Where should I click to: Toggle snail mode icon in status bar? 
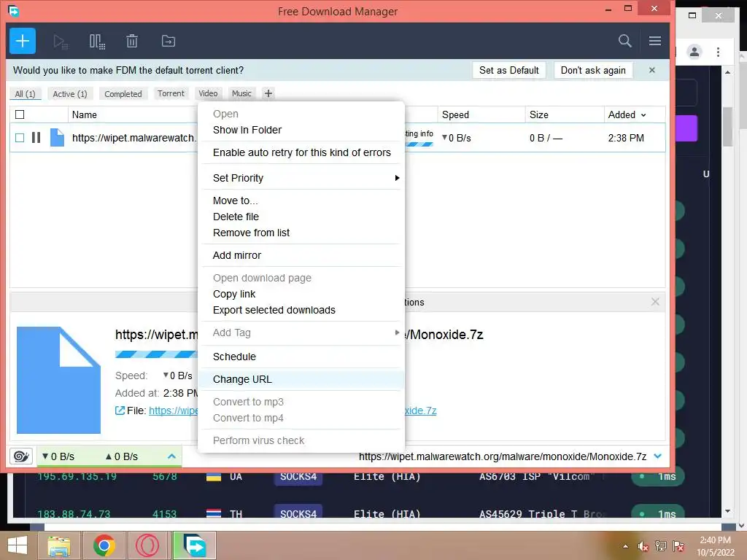pyautogui.click(x=21, y=456)
